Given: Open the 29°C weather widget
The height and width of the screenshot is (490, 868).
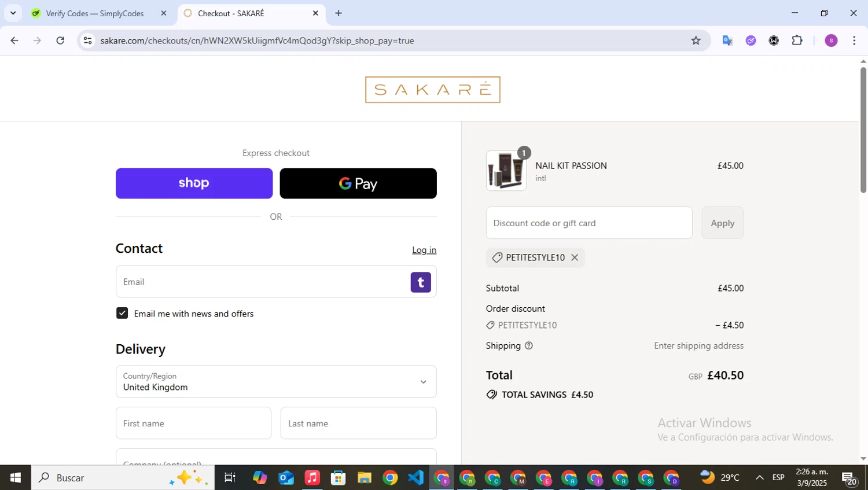Looking at the screenshot, I should click(x=720, y=478).
